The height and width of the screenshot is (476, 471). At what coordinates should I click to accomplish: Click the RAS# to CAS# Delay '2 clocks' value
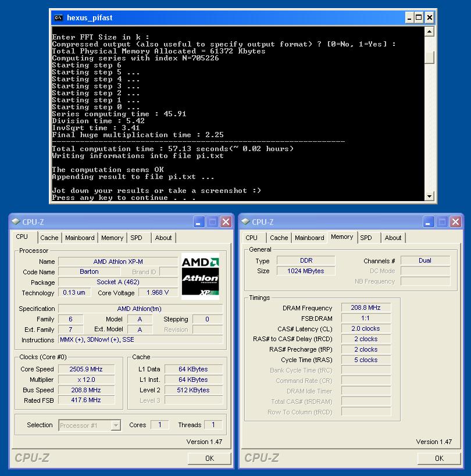(366, 339)
